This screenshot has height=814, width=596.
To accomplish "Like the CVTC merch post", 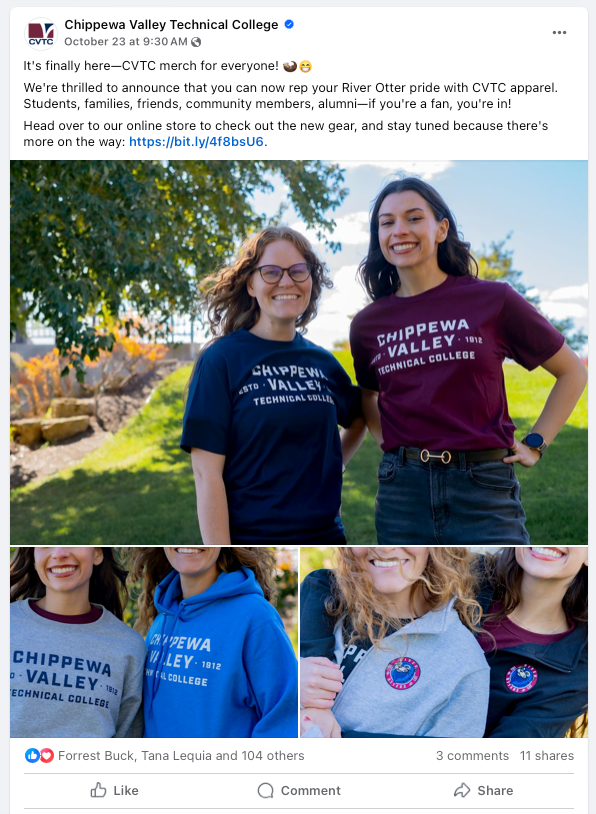I will click(x=115, y=790).
